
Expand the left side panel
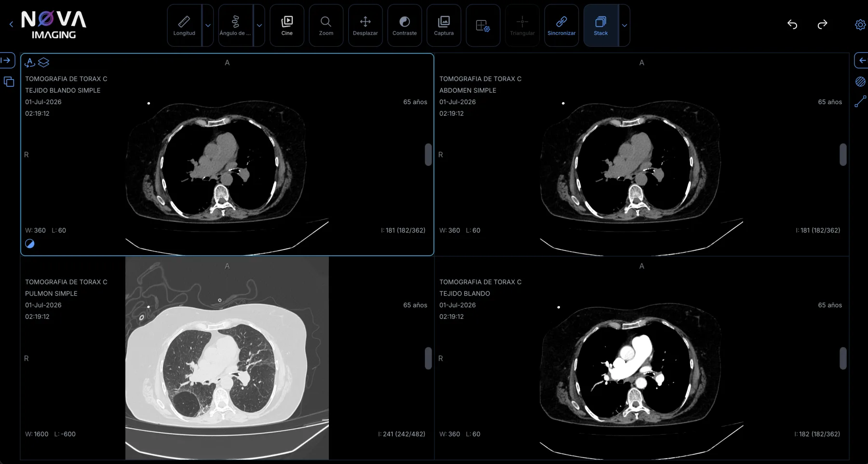(x=7, y=60)
